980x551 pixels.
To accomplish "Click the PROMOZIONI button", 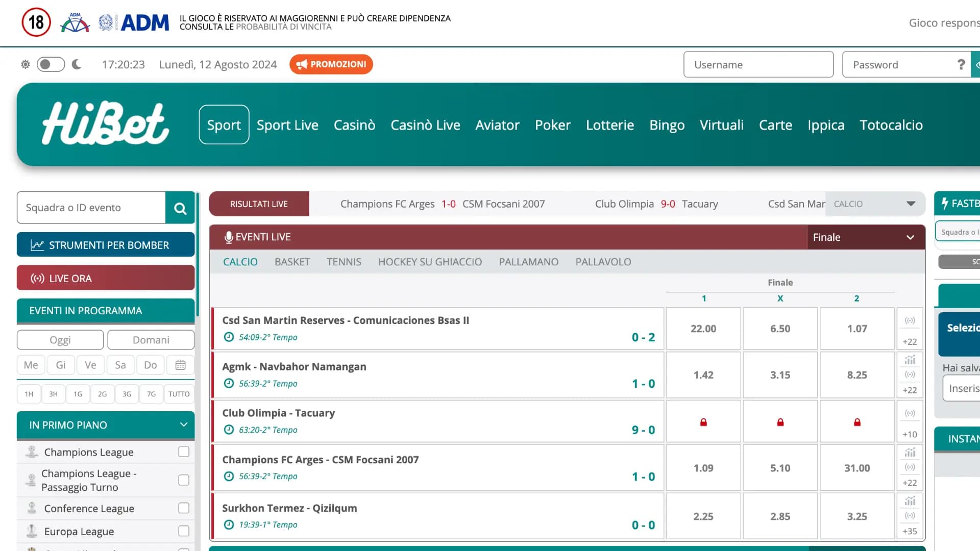I will [x=331, y=64].
